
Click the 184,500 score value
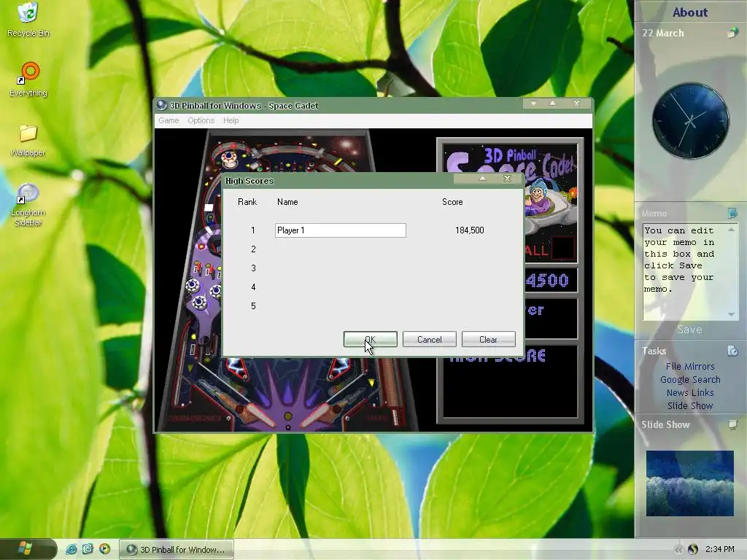pyautogui.click(x=469, y=230)
